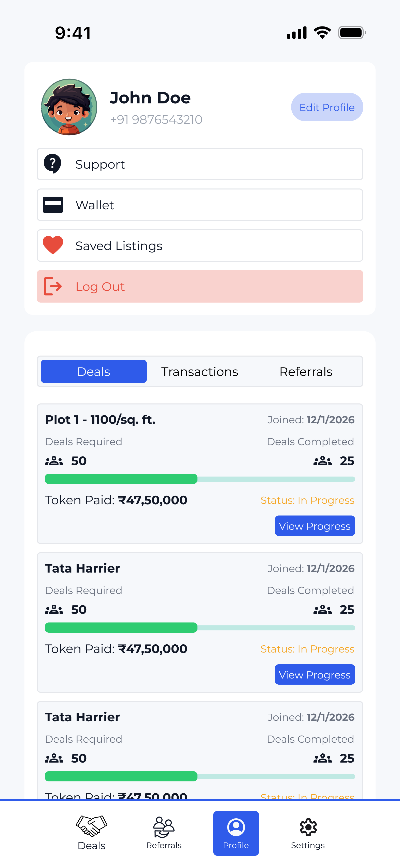Tap the Profile icon in bottom navigation
The image size is (400, 868).
click(236, 827)
